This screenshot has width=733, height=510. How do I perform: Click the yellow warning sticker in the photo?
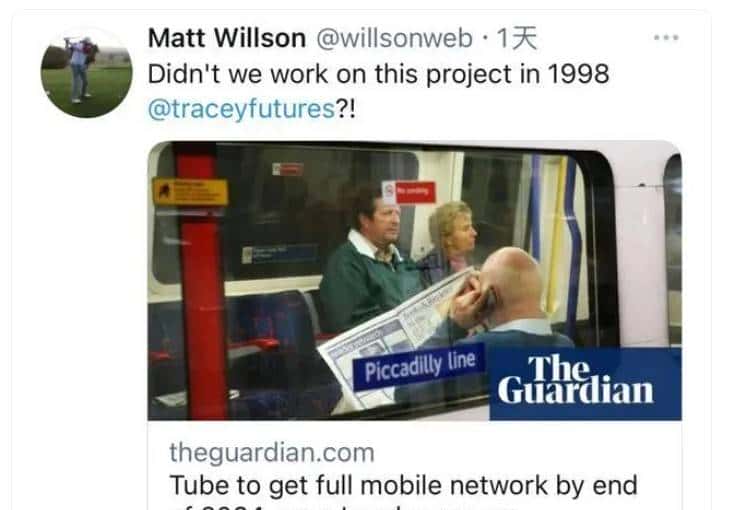[190, 192]
